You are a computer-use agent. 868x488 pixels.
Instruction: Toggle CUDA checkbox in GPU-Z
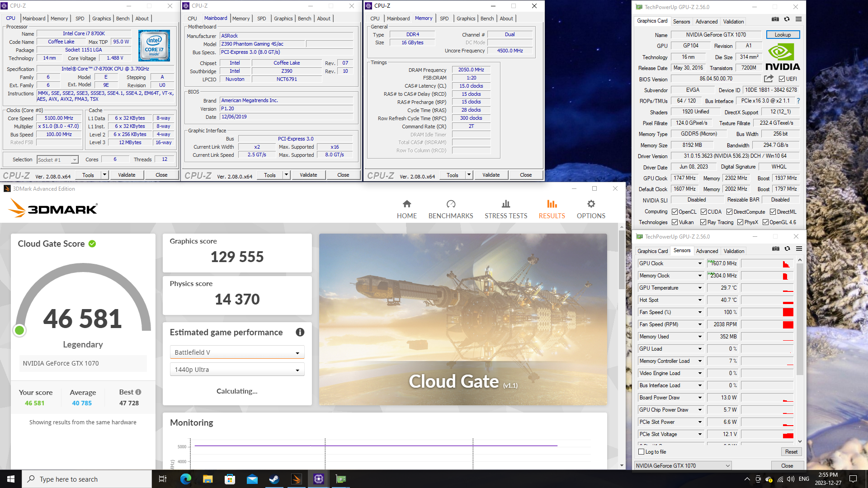click(703, 212)
